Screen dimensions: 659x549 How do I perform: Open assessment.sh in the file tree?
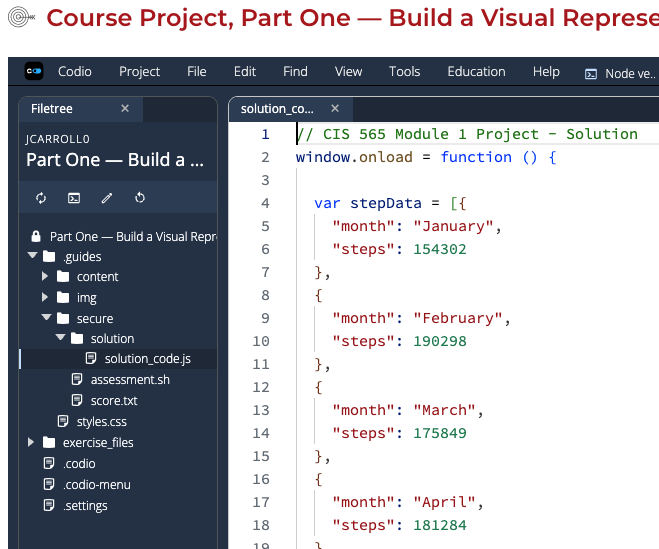129,380
